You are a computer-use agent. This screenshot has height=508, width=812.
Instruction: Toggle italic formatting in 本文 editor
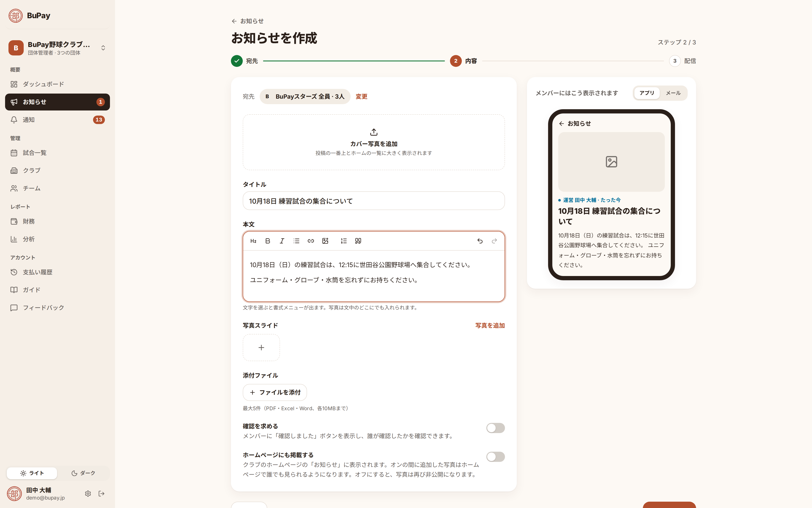pos(282,241)
